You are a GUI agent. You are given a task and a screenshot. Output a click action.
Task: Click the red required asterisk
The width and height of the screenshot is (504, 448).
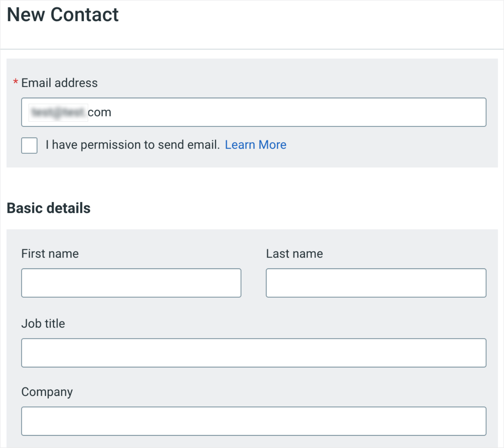click(x=15, y=82)
